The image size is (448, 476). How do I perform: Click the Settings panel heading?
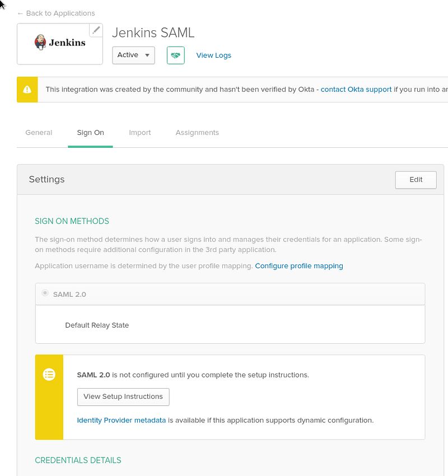pyautogui.click(x=46, y=179)
